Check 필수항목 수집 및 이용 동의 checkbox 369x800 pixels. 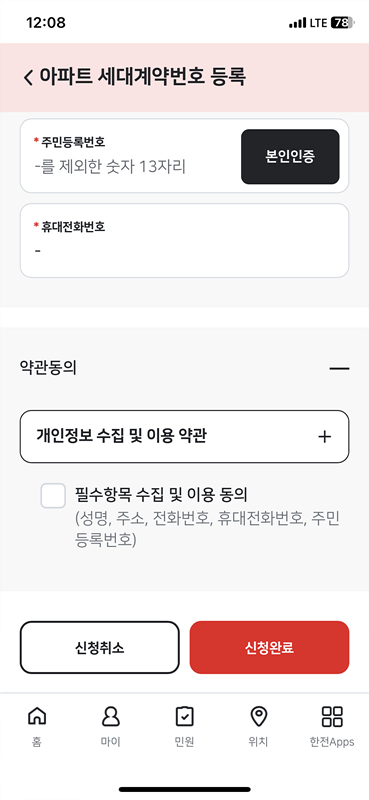pos(53,496)
